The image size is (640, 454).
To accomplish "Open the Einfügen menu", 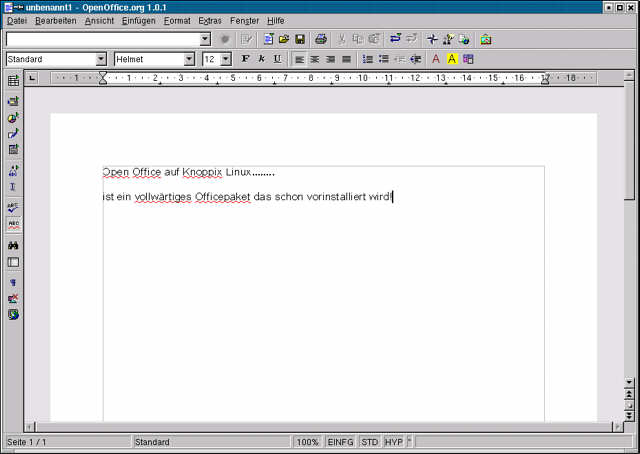I will [x=138, y=20].
